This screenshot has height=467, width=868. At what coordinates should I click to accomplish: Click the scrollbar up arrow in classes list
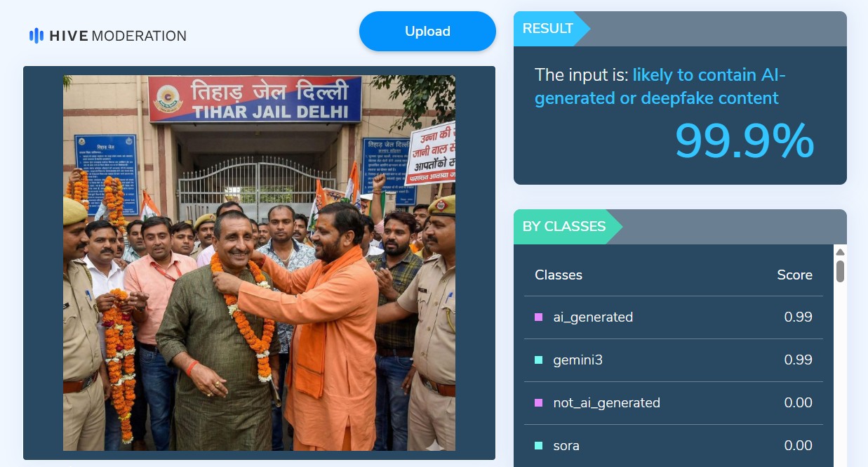tap(840, 252)
